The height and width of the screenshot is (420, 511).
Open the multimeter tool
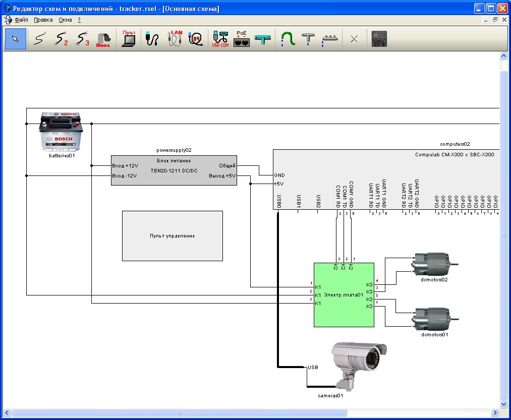pyautogui.click(x=379, y=39)
